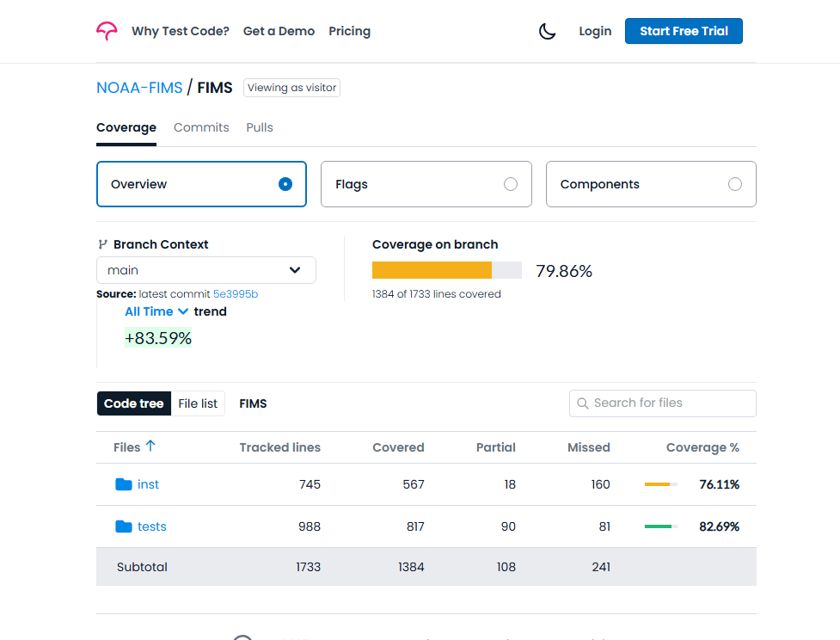Screen dimensions: 840x640
Task: Click the Subtotal row label
Action: pos(142,567)
